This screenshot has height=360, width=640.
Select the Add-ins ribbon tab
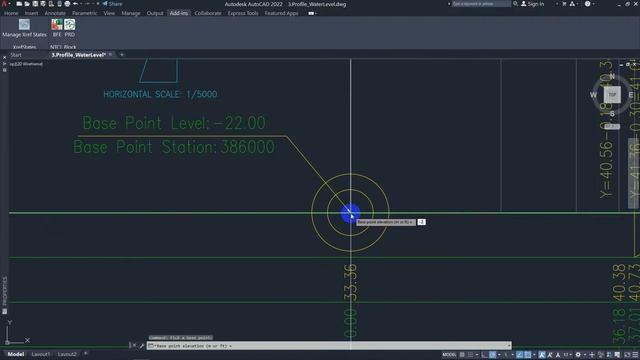coord(179,13)
